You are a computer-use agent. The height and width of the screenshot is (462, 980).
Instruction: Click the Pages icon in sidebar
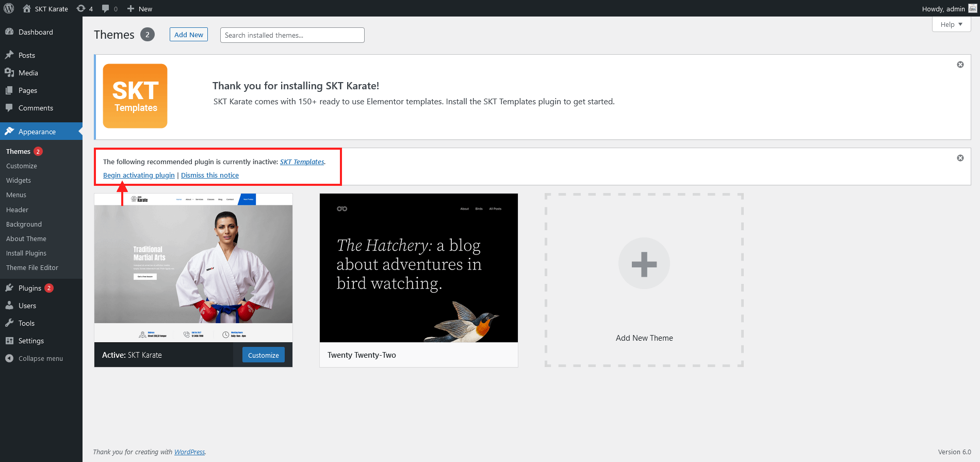pos(9,90)
